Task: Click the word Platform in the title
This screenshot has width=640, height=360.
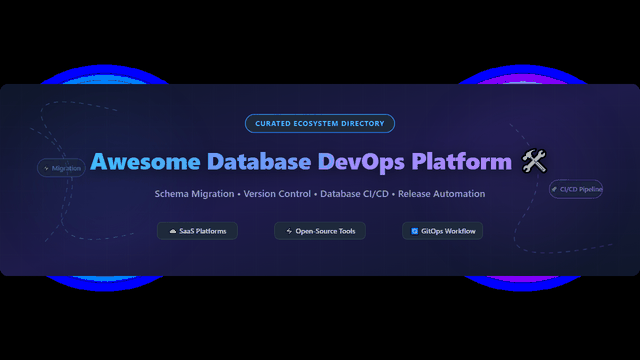Action: (462, 162)
